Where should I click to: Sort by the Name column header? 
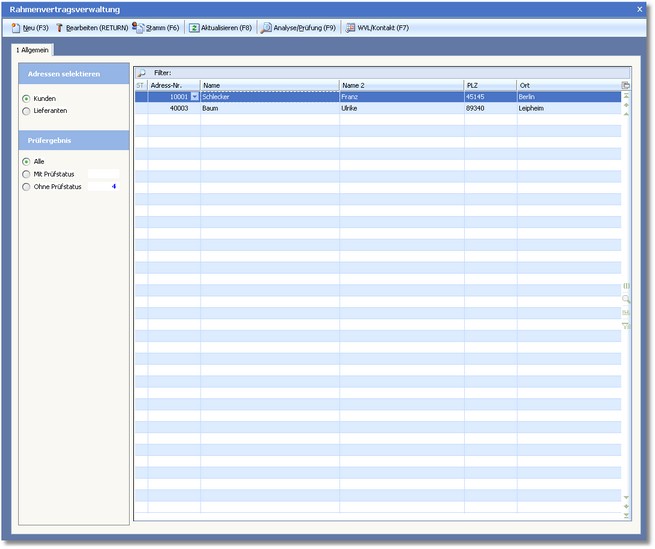268,86
